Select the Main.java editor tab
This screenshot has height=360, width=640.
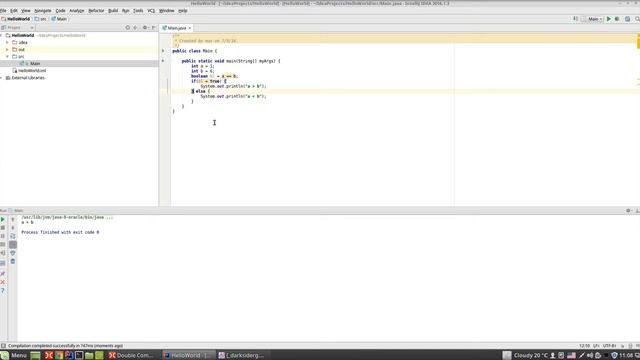[x=177, y=28]
